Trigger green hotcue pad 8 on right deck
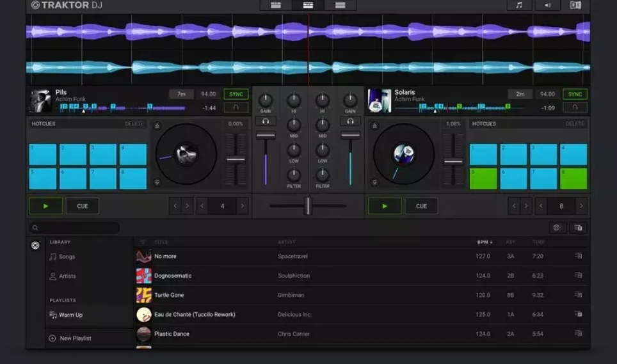Screen dimensions: 617x364 coord(573,179)
